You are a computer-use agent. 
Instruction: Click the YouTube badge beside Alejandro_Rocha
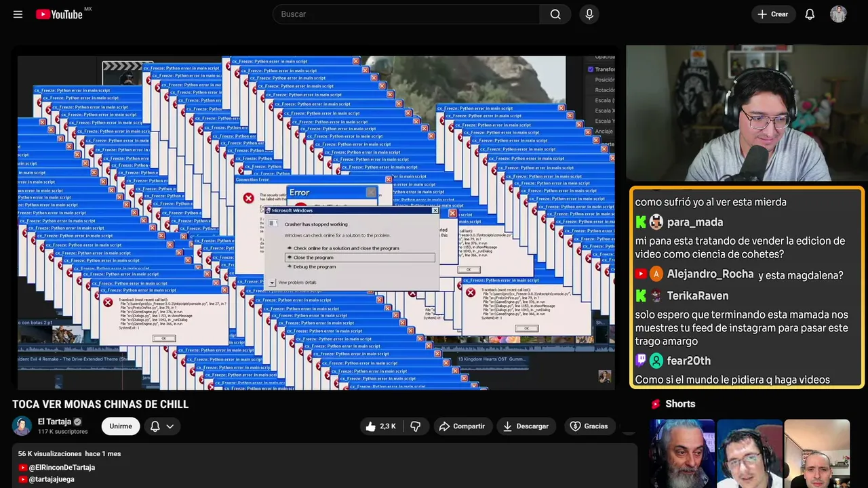click(641, 274)
